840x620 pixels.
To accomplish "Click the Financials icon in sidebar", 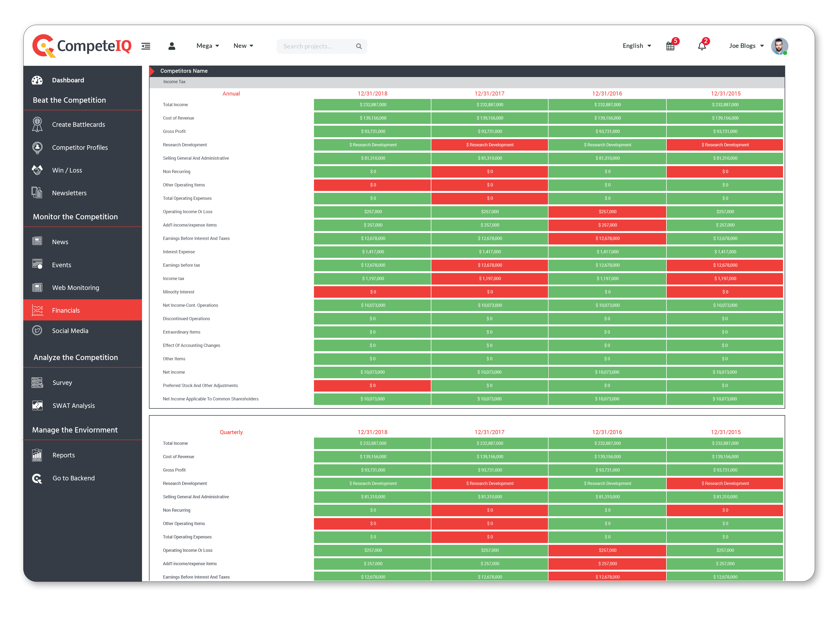I will pos(38,310).
